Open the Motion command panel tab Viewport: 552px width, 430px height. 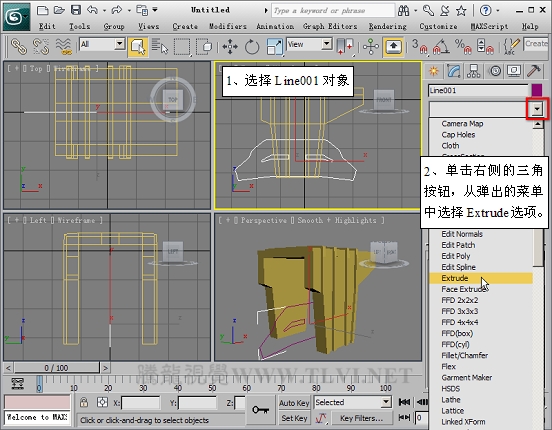point(495,71)
